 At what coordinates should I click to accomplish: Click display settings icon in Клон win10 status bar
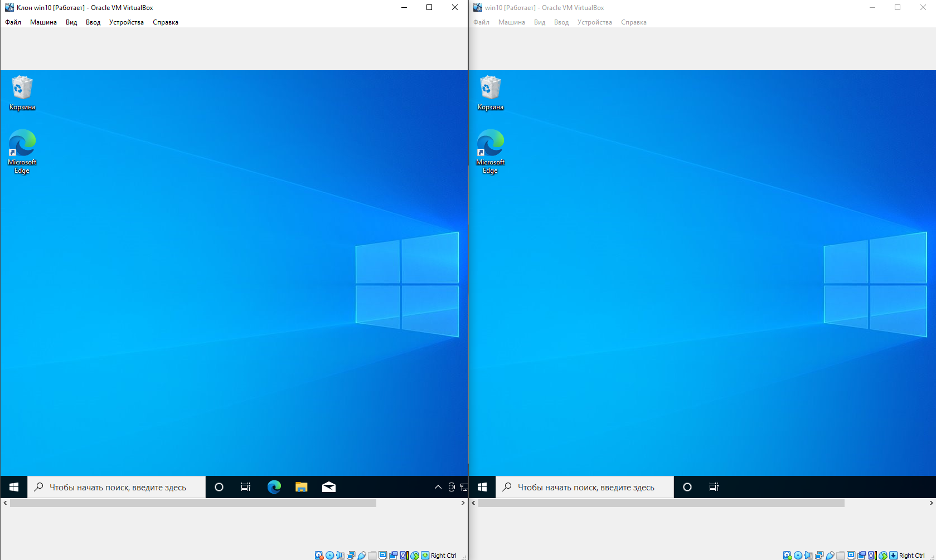382,555
